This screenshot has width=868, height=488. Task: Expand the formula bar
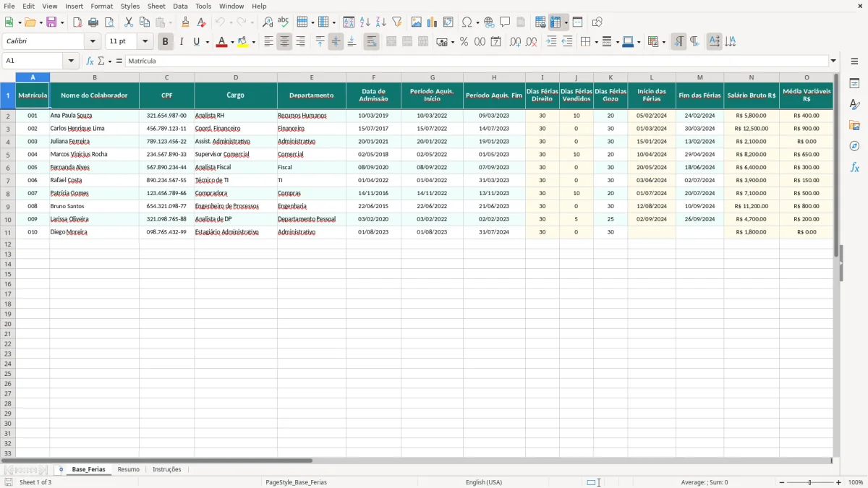click(x=833, y=61)
